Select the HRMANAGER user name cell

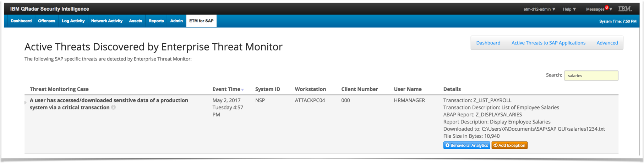pos(409,100)
